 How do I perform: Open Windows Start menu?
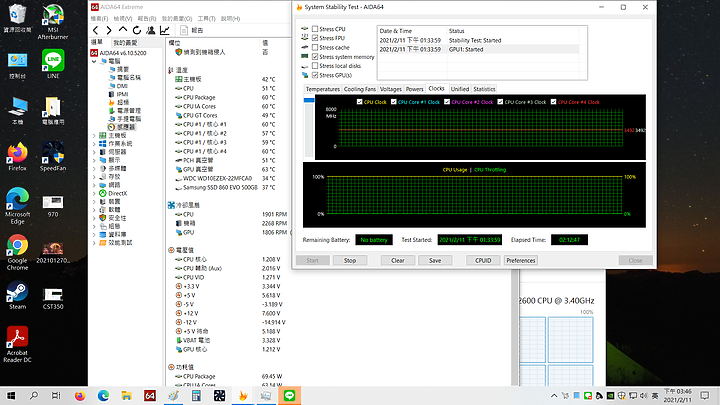point(11,395)
